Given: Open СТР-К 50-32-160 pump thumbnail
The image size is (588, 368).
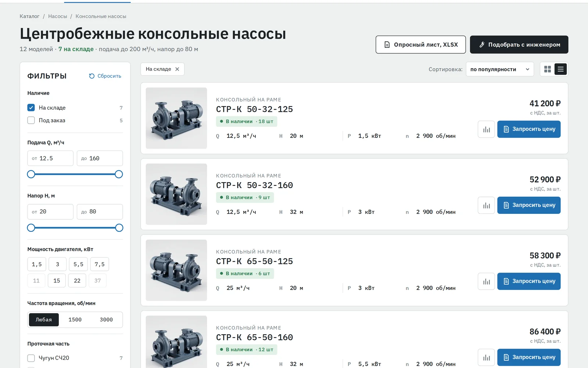Looking at the screenshot, I should coord(176,194).
